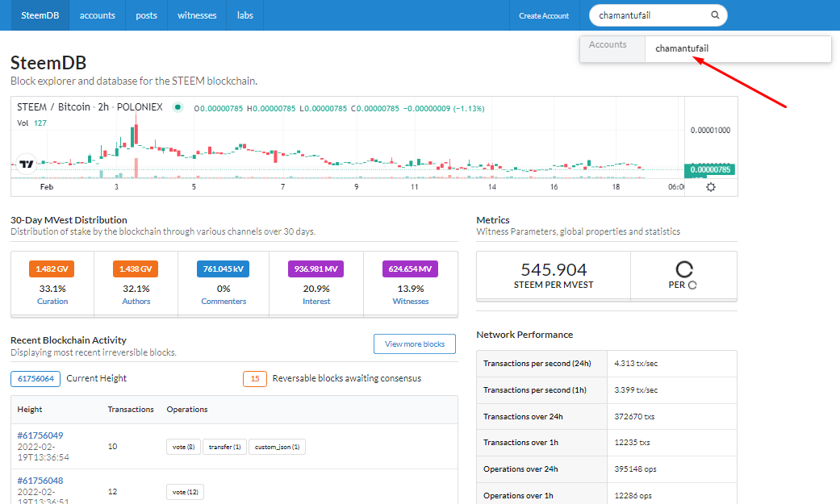Open block #61756048
Image resolution: width=840 pixels, height=504 pixels.
pyautogui.click(x=40, y=481)
